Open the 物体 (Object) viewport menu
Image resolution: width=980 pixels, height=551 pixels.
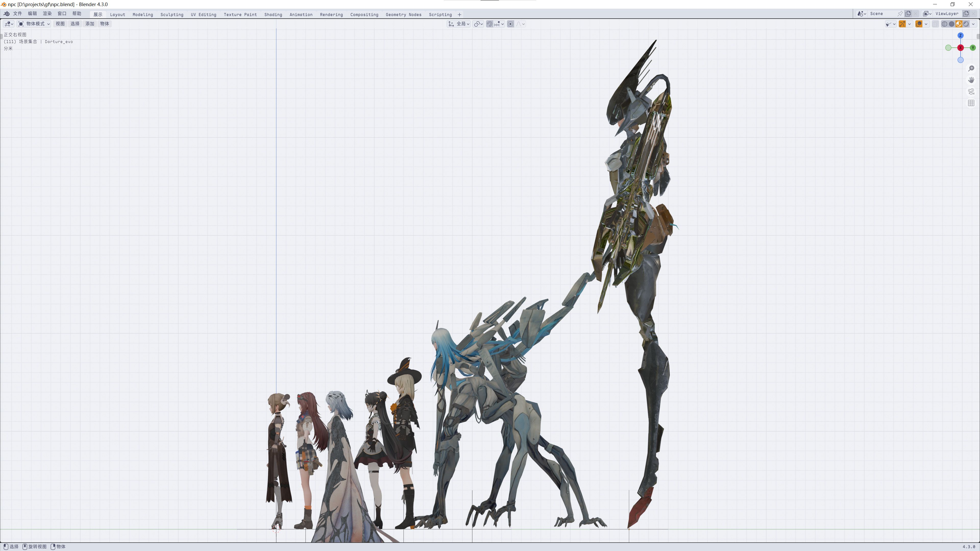click(x=105, y=23)
